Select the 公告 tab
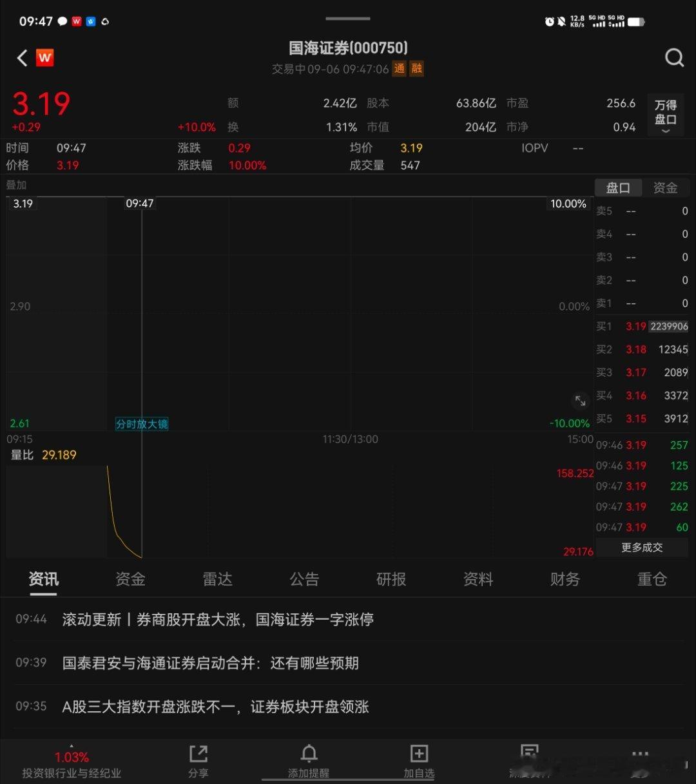This screenshot has height=784, width=696. pos(304,579)
